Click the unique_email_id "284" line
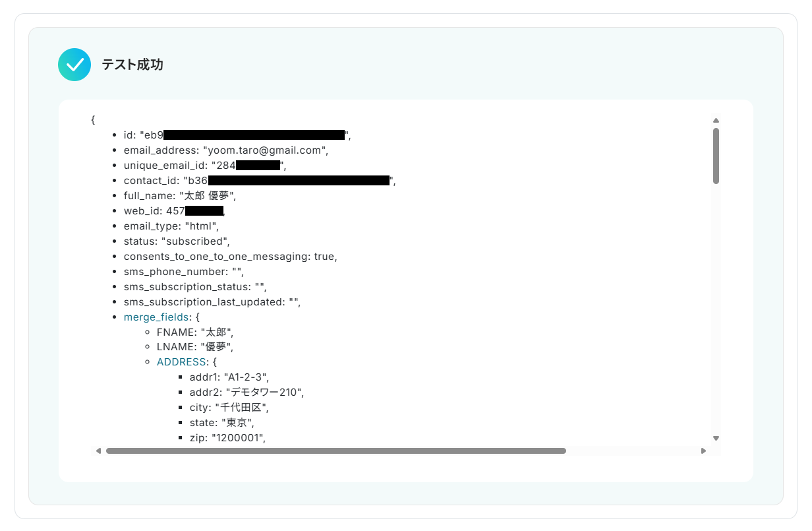The image size is (812, 531). (x=205, y=166)
